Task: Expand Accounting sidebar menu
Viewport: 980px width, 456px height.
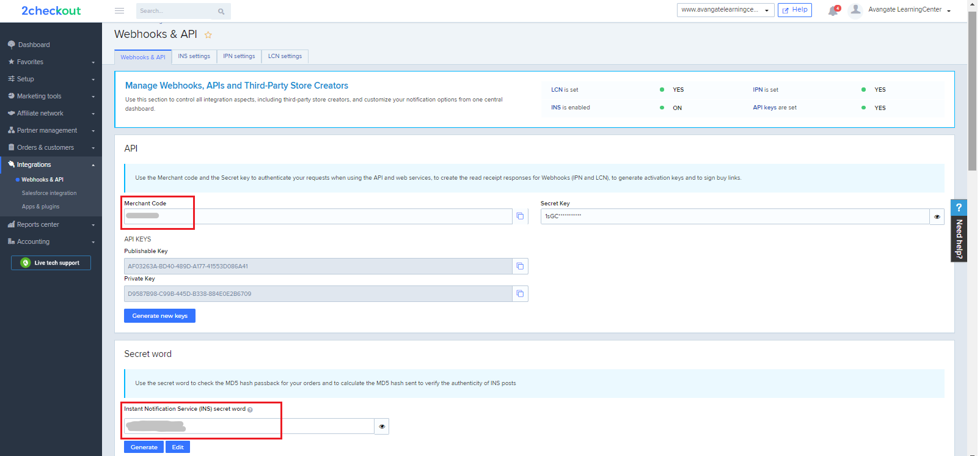Action: point(51,241)
